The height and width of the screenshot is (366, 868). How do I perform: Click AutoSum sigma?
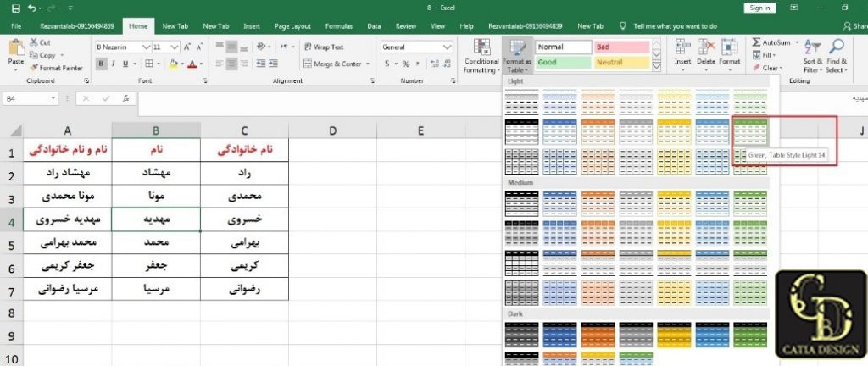(771, 42)
